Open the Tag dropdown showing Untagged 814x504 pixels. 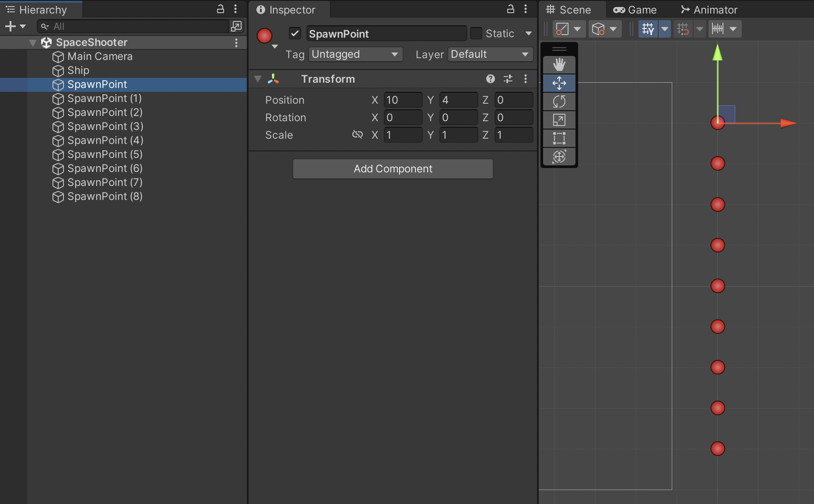pos(355,54)
